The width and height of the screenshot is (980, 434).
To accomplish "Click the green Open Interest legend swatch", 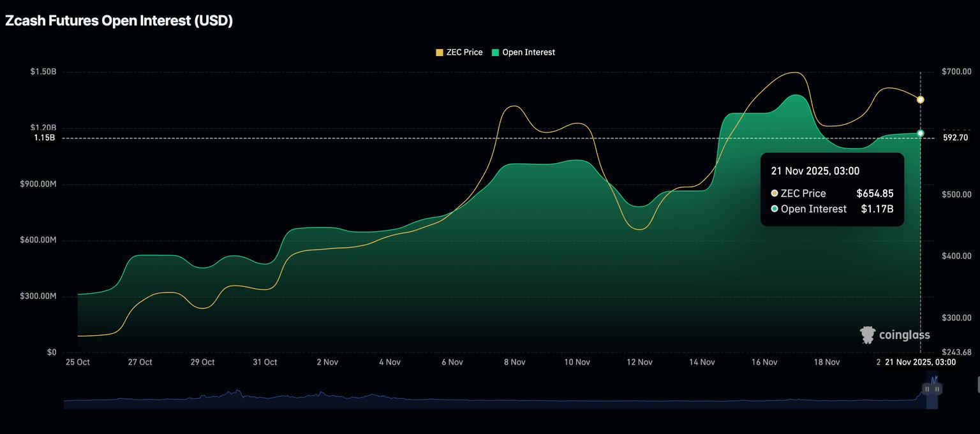I will pos(494,52).
